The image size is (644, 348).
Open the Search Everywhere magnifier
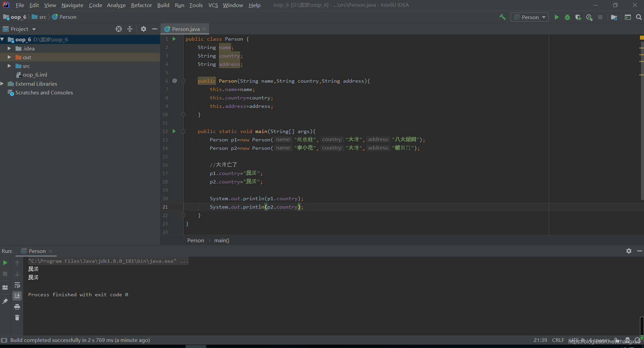click(639, 17)
